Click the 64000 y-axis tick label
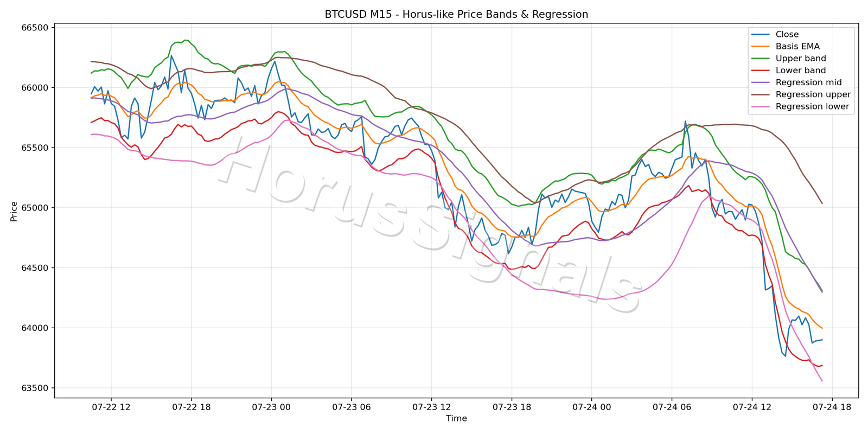Screen dimensions: 868x434 pyautogui.click(x=35, y=328)
